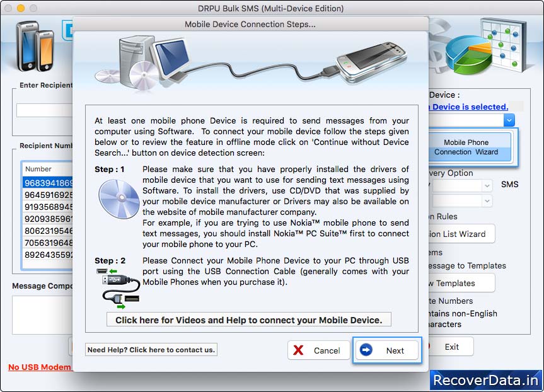Click the Step 1 CD disc icon
Screen dimensions: 544x392
(x=119, y=199)
